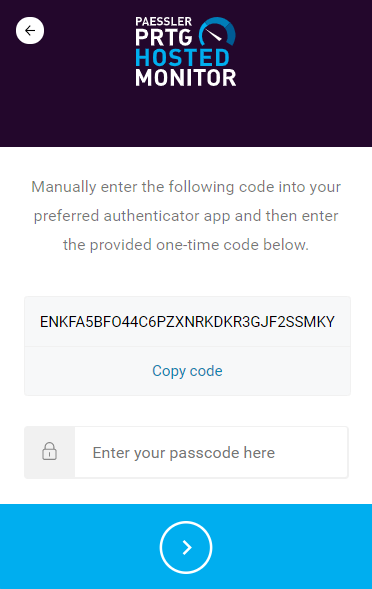
Task: Click white space between code box and passcode
Action: tap(187, 411)
